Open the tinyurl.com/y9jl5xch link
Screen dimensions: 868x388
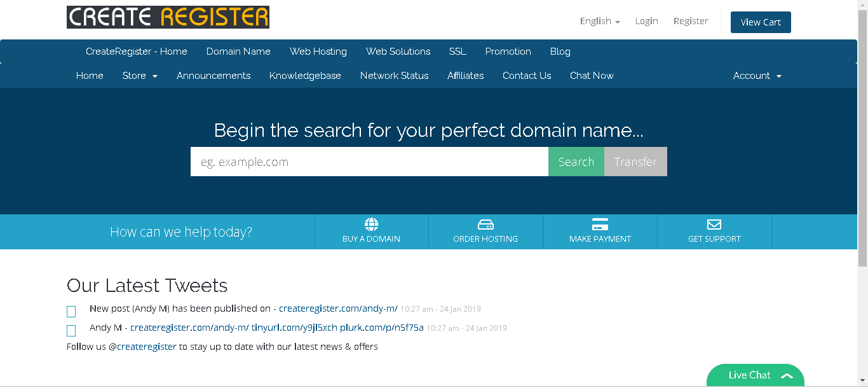(294, 328)
